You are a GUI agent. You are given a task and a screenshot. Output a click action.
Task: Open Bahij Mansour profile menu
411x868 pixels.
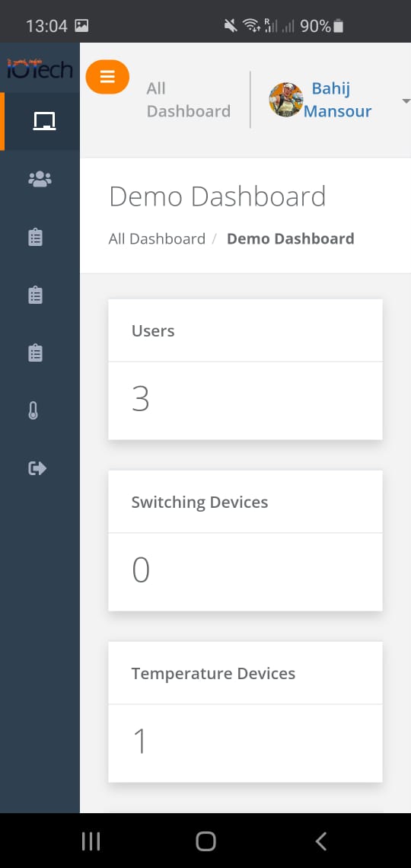337,100
